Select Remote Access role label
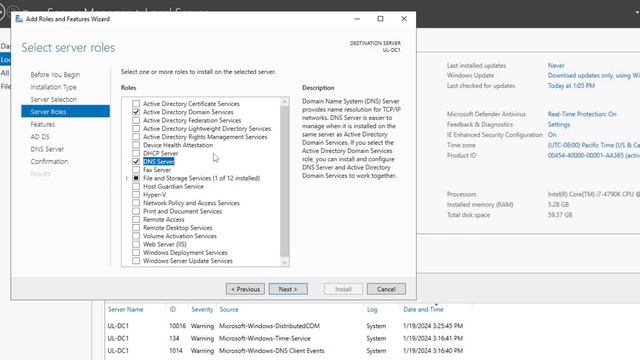 [x=164, y=220]
